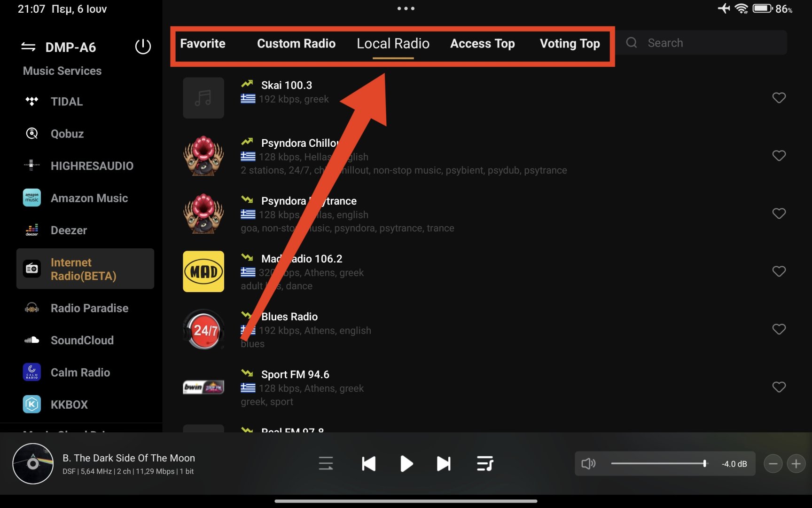Favorite Psyndora Chillout with the heart
The height and width of the screenshot is (508, 812).
coord(779,155)
